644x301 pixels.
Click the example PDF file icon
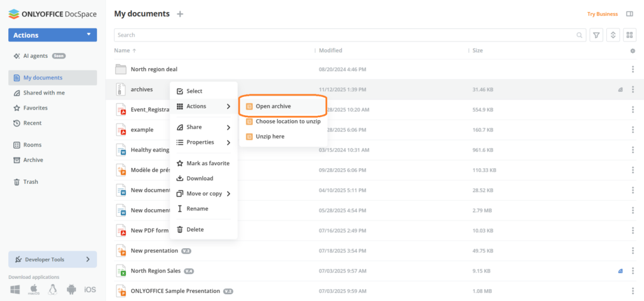(121, 130)
